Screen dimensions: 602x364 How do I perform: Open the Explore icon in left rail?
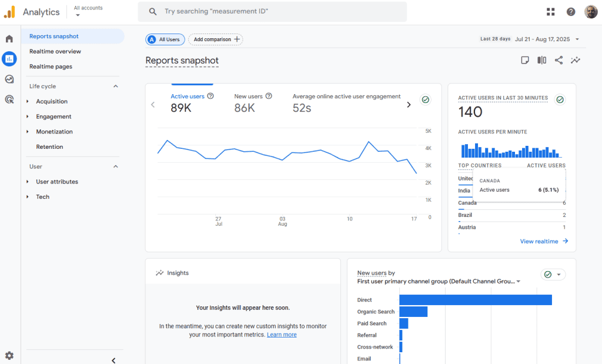(9, 79)
